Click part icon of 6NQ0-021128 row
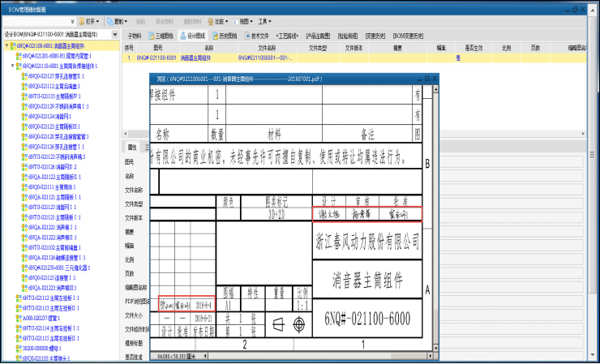The image size is (600, 364). tap(24, 136)
